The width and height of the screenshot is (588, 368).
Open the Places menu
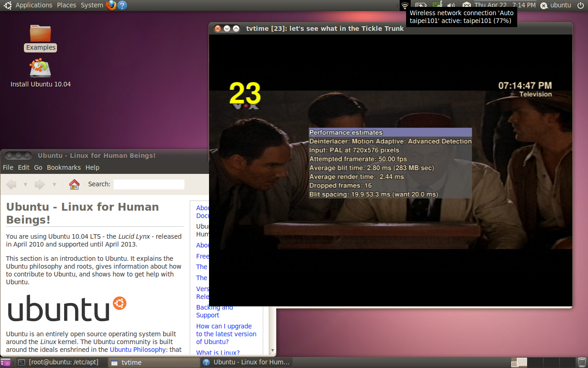pyautogui.click(x=67, y=5)
